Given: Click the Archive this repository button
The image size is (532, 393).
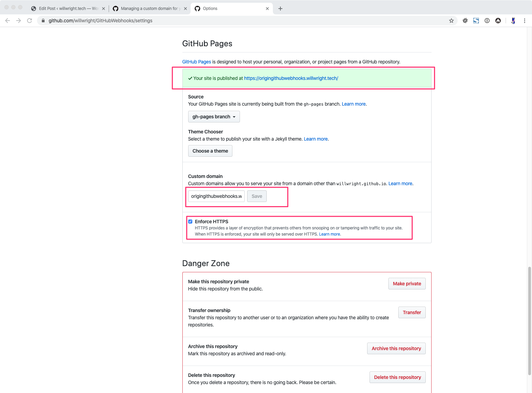Looking at the screenshot, I should [396, 348].
